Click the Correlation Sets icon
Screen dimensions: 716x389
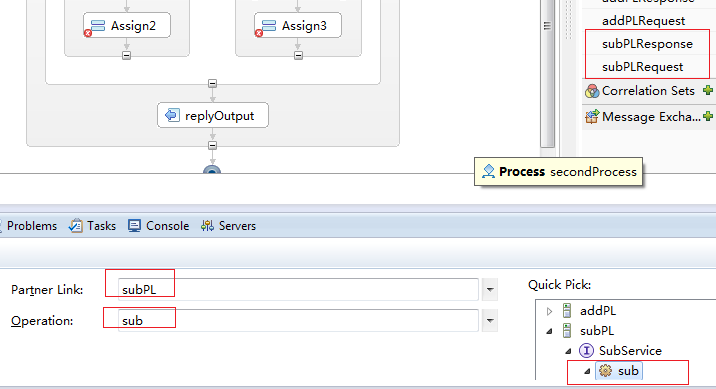click(x=592, y=91)
